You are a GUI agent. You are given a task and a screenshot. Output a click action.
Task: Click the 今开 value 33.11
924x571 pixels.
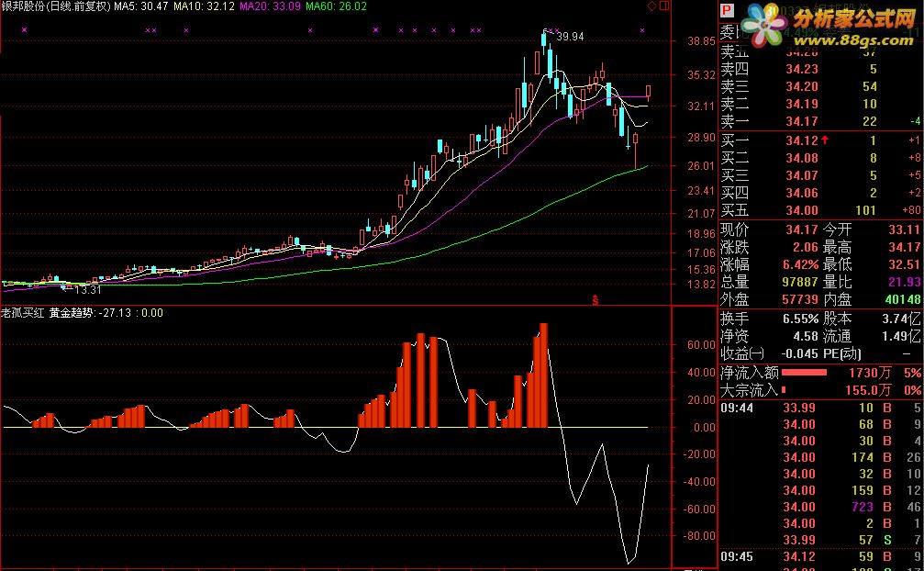click(904, 230)
